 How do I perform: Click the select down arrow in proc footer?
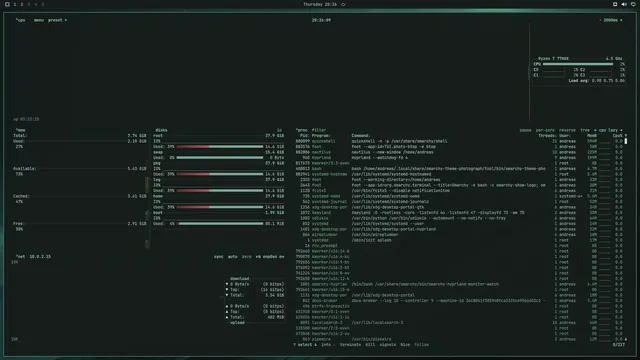pos(315,345)
